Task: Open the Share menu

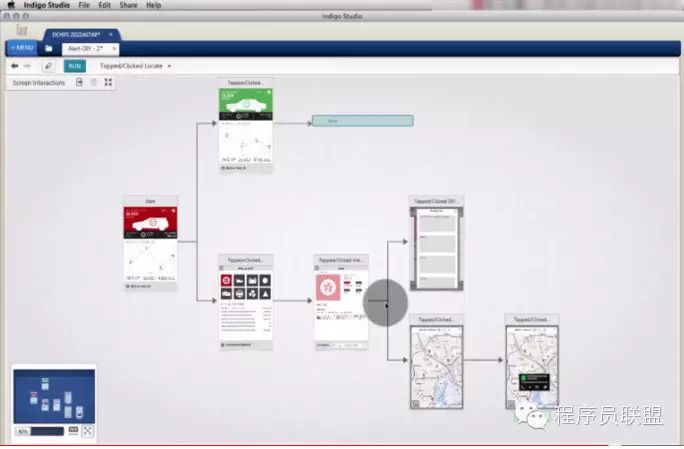Action: click(128, 5)
